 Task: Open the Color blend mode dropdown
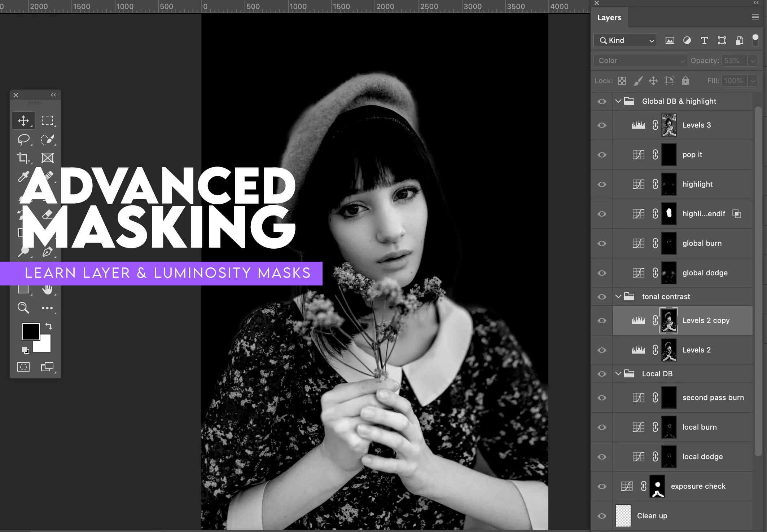click(640, 61)
